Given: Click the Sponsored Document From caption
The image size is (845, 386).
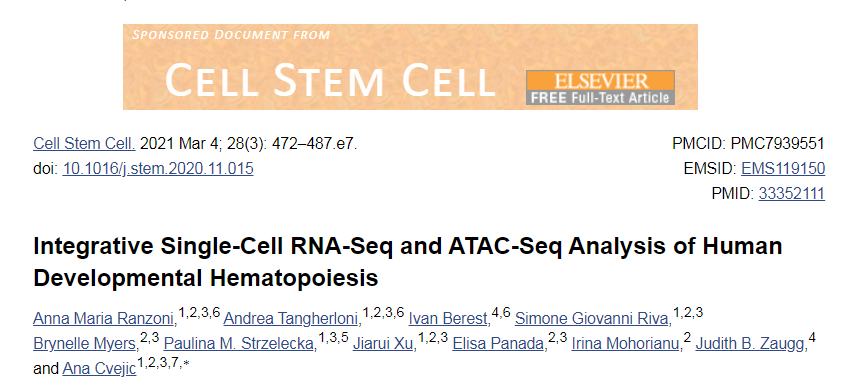Looking at the screenshot, I should pos(231,35).
